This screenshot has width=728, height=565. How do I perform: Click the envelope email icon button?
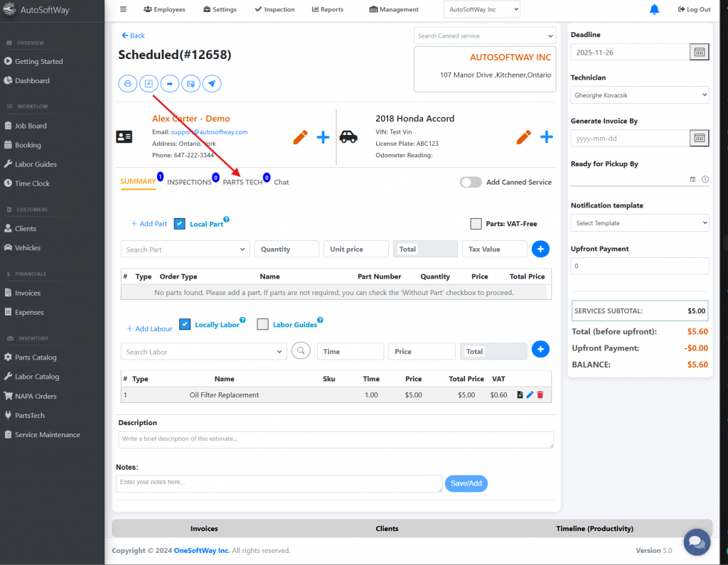coord(191,84)
